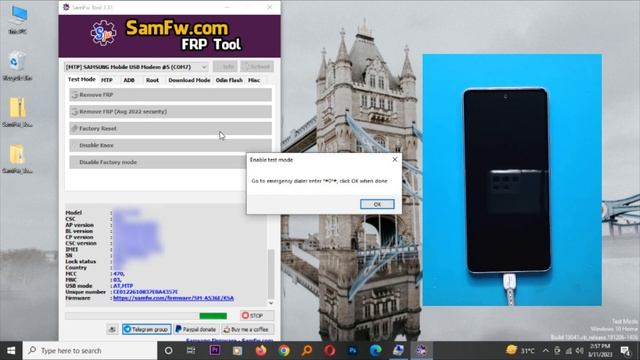This screenshot has height=360, width=640.
Task: Click OK in the Enable test mode dialog
Action: pos(377,204)
